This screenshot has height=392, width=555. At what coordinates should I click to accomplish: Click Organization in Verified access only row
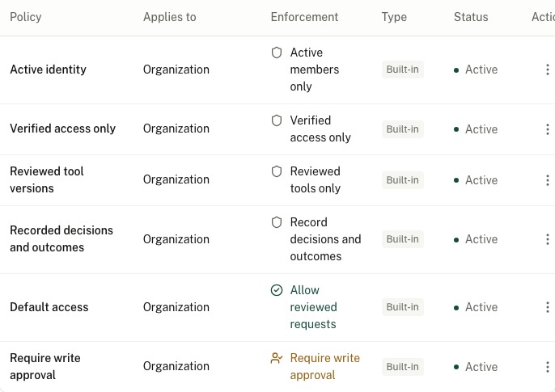pyautogui.click(x=176, y=129)
